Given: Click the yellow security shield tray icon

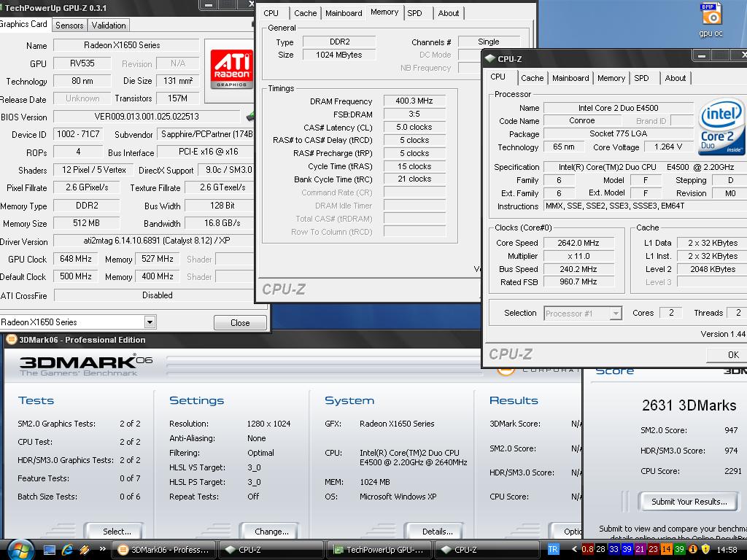Looking at the screenshot, I should pyautogui.click(x=705, y=550).
